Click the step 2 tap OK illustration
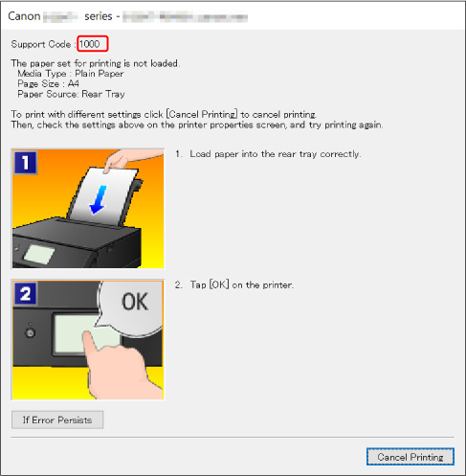 88,340
